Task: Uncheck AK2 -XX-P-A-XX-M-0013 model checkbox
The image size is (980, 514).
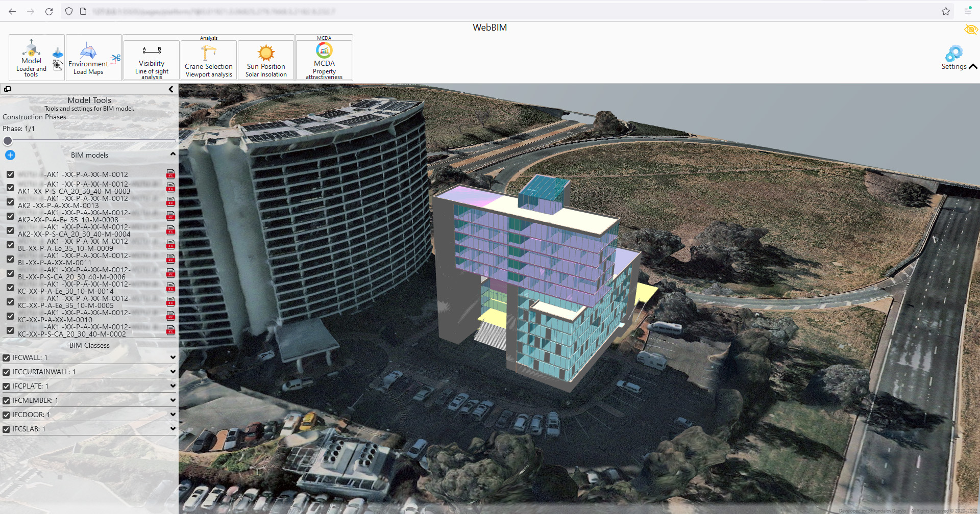Action: (x=10, y=202)
